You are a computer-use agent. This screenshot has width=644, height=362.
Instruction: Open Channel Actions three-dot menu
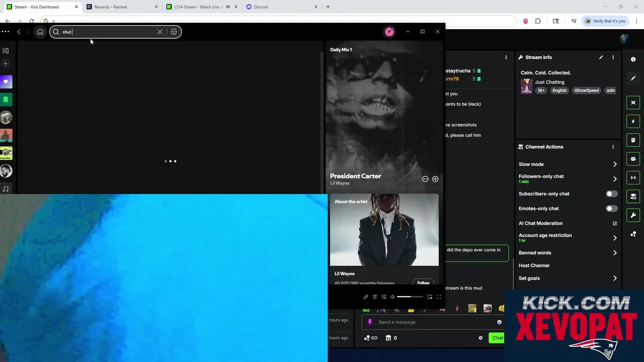click(613, 147)
